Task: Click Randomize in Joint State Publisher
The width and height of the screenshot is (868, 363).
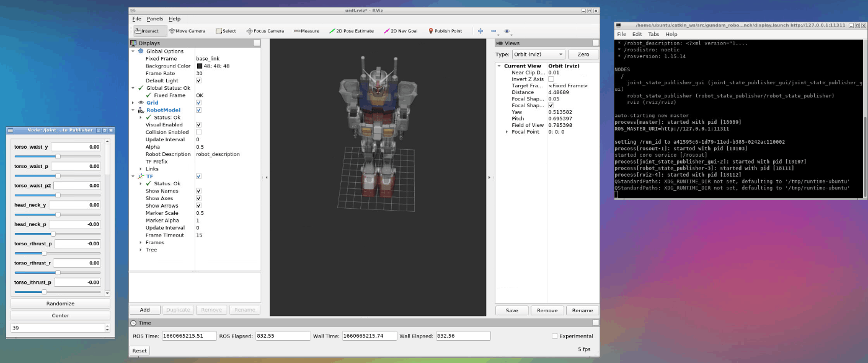Action: click(x=60, y=304)
